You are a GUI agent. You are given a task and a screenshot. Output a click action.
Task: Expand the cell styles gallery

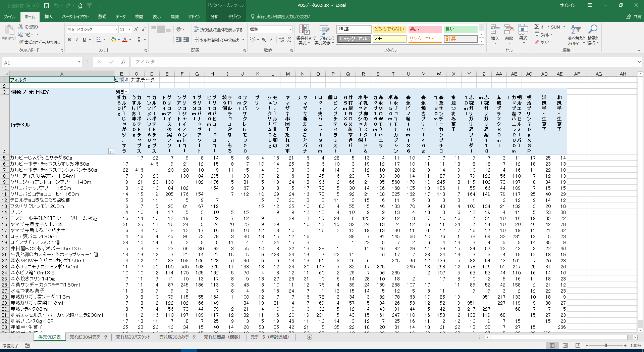click(x=481, y=41)
